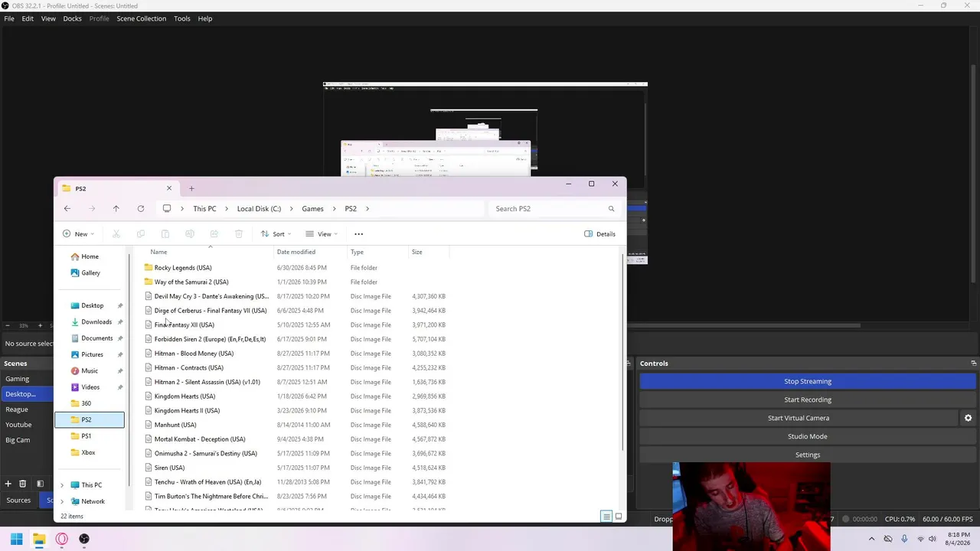
Task: Navigate to Local Disk (C:) breadcrumb
Action: 259,209
